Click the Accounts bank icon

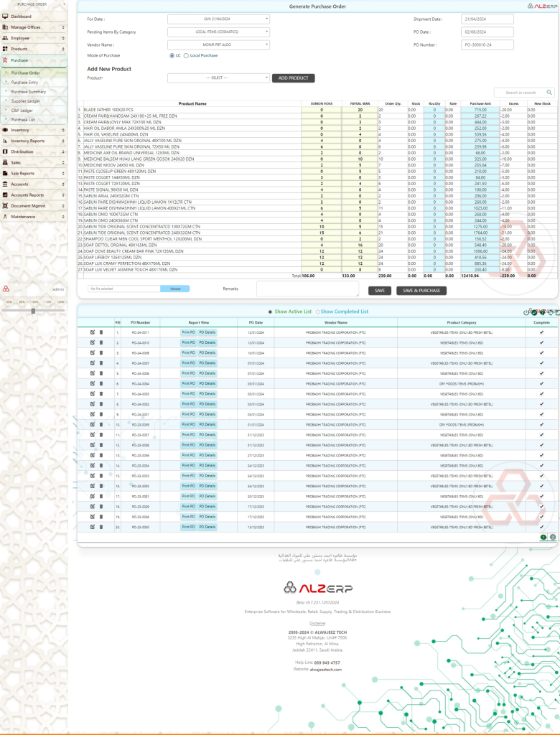coord(5,184)
